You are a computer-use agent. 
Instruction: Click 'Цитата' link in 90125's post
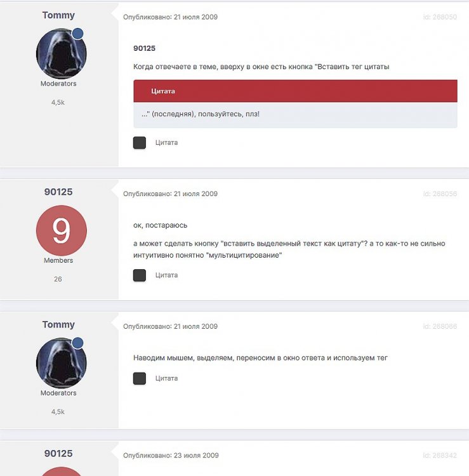[166, 275]
